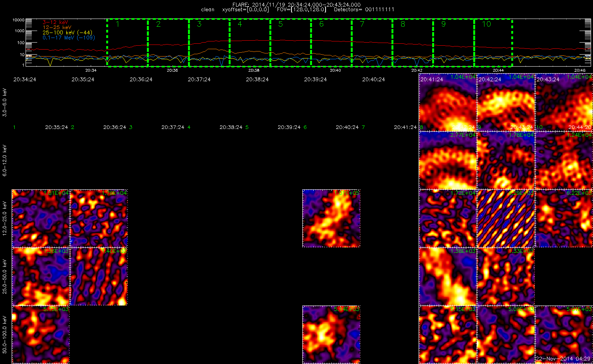The height and width of the screenshot is (364, 593).
Task: Click the '20:42' tick on the light-curve axis
Action: tap(417, 70)
